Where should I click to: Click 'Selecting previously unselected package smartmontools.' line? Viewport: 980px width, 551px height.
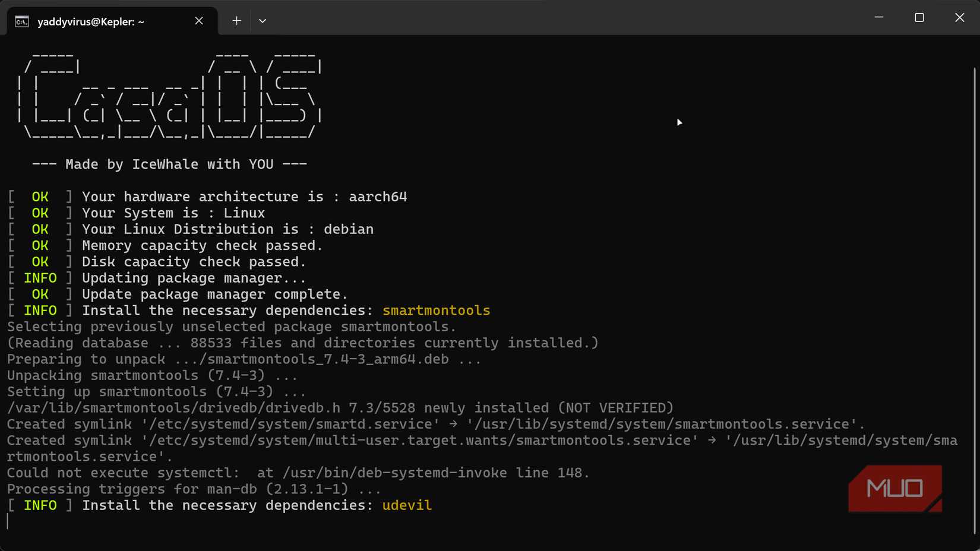pyautogui.click(x=231, y=327)
